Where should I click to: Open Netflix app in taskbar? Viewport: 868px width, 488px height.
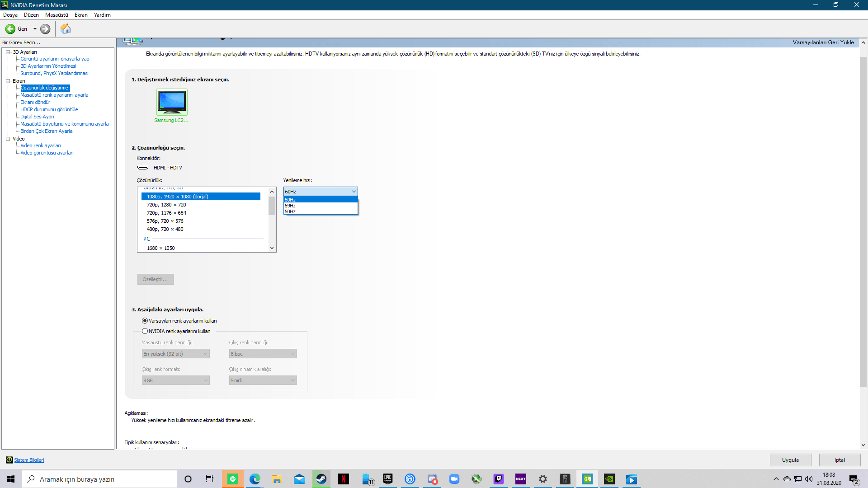pos(344,479)
